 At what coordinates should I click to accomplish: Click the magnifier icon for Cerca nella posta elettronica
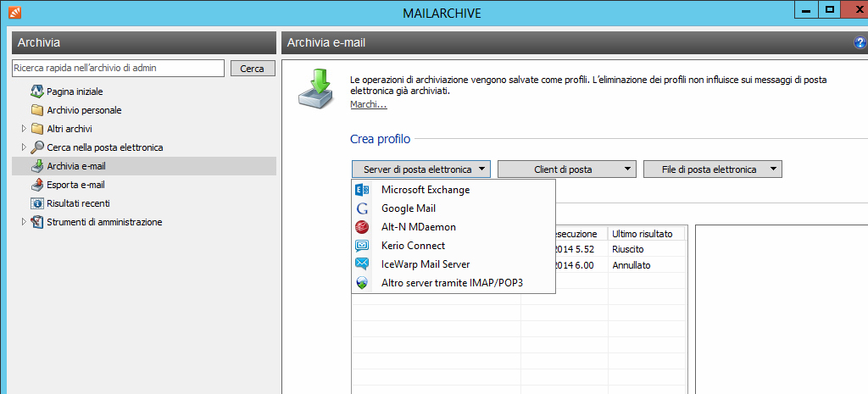point(37,147)
